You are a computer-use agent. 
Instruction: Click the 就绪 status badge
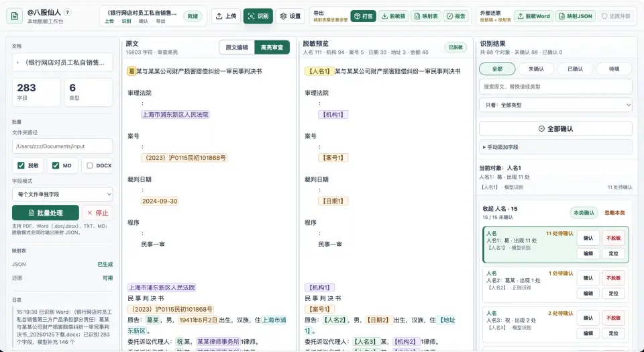coord(193,16)
